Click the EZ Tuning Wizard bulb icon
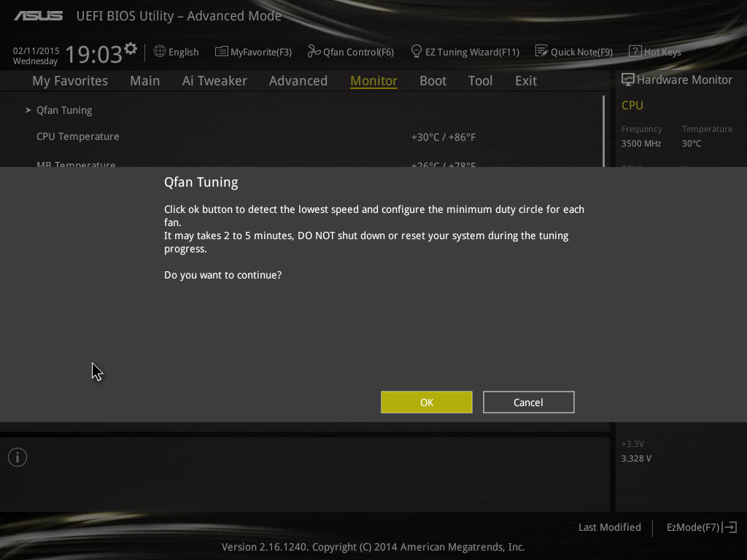This screenshot has width=747, height=560. pyautogui.click(x=417, y=51)
